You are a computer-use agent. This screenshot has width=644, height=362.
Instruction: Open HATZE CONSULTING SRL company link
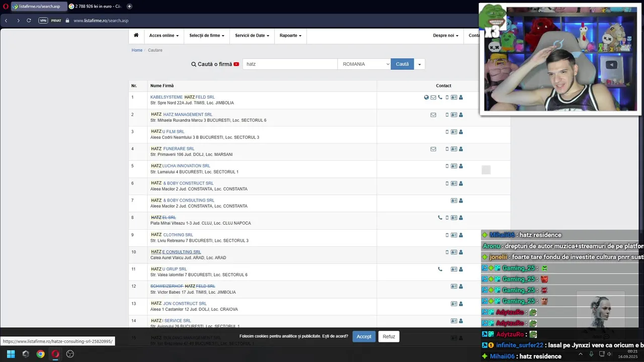[176, 252]
